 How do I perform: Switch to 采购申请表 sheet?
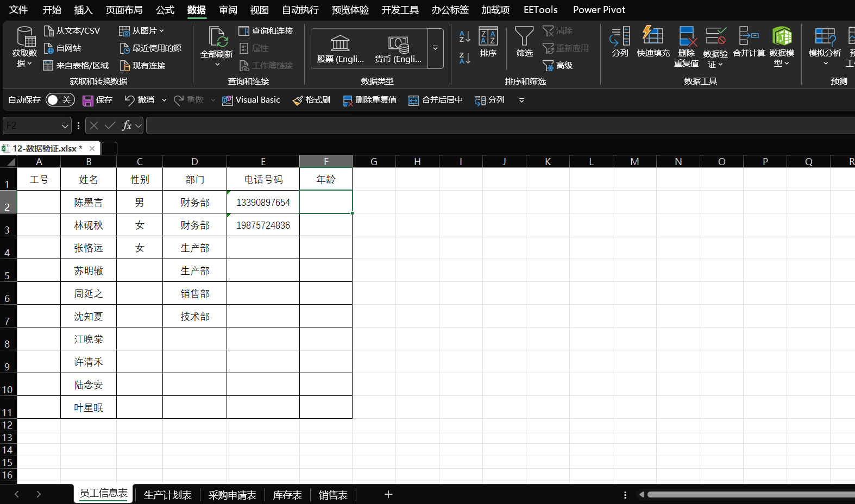click(232, 495)
